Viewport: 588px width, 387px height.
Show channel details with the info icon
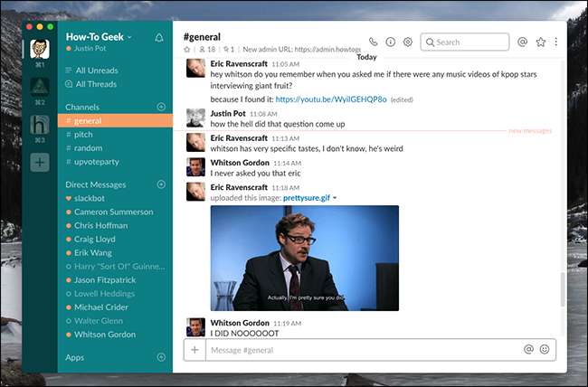tap(391, 42)
